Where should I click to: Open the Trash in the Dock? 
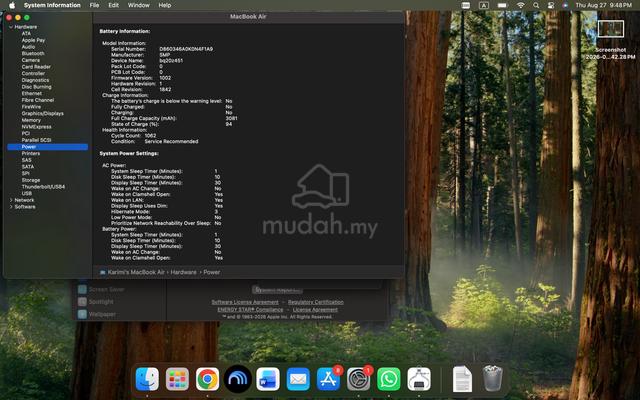click(492, 379)
